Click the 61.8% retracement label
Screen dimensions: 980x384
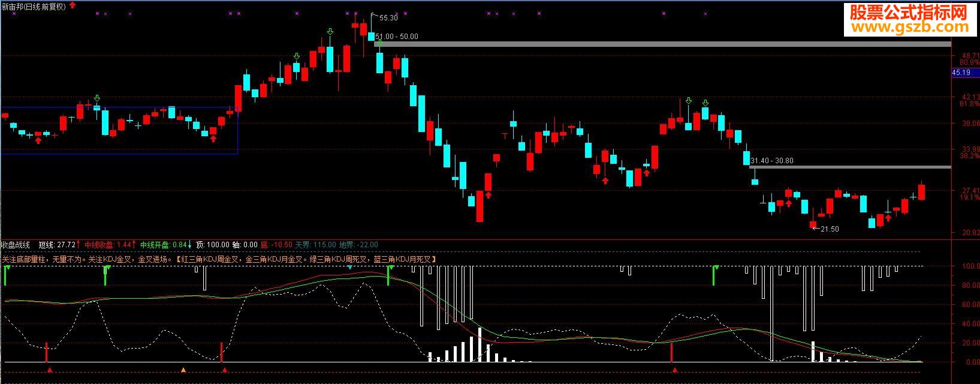[969, 104]
